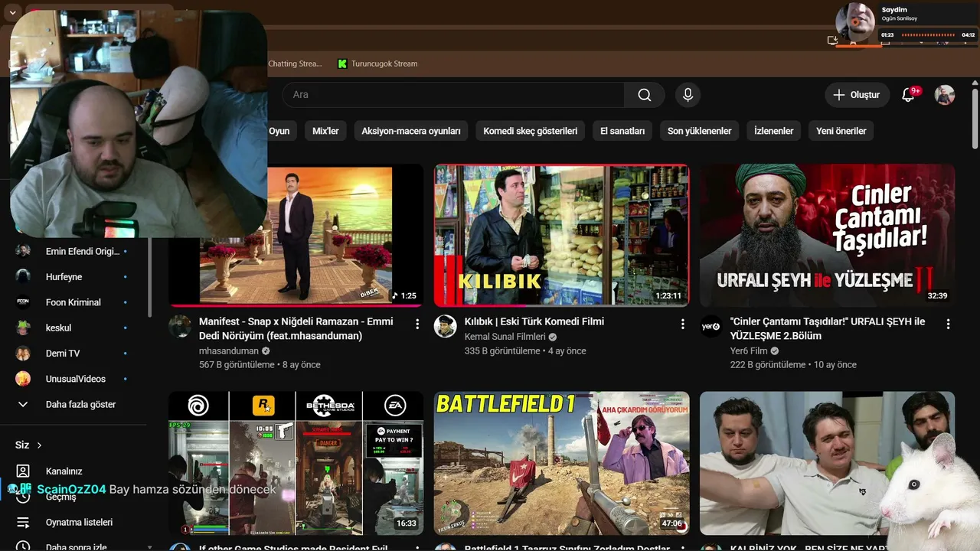980x551 pixels.
Task: Play the Urfalı Şeyh ile Yüzleşme thumbnail
Action: [828, 235]
